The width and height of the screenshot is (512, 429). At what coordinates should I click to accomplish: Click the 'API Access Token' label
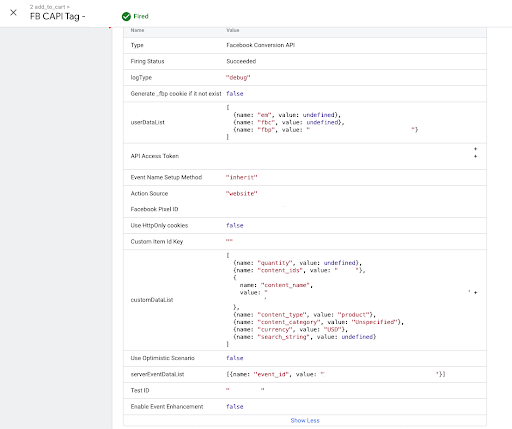pyautogui.click(x=155, y=156)
